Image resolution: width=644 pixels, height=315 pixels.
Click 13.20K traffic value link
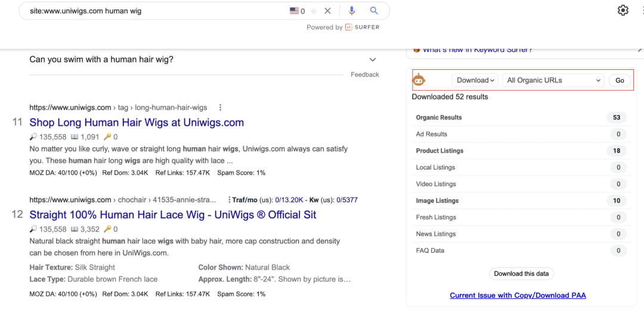[292, 200]
